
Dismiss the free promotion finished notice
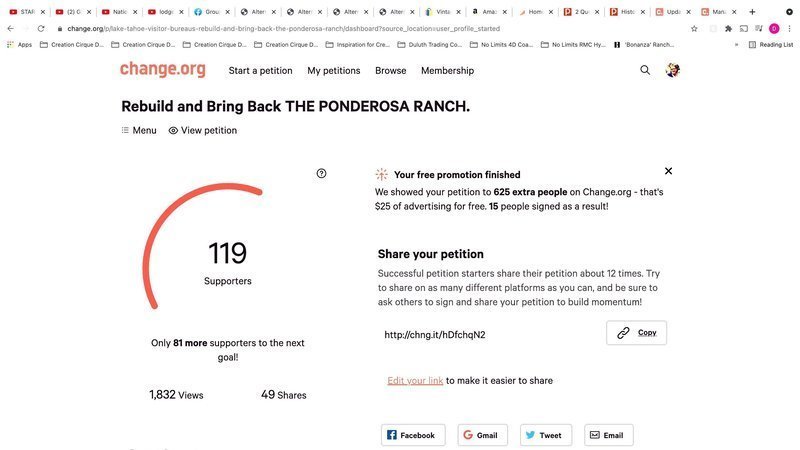pyautogui.click(x=668, y=171)
